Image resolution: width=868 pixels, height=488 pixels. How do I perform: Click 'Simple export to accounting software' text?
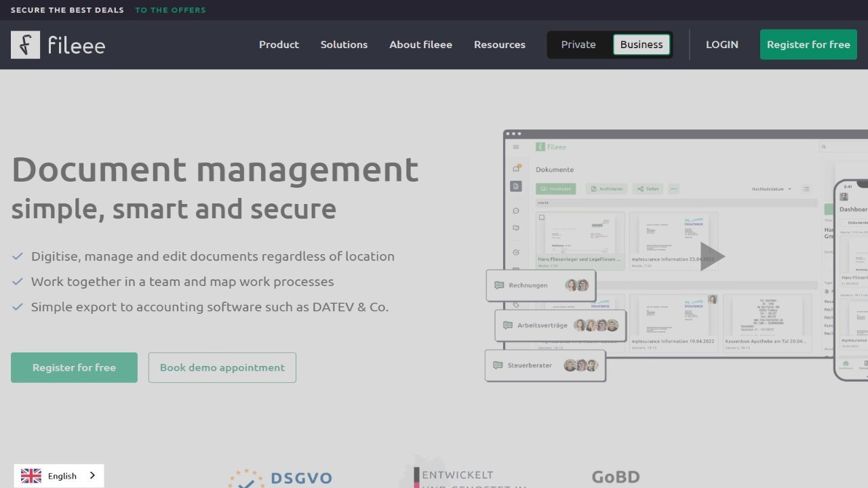[x=210, y=307]
